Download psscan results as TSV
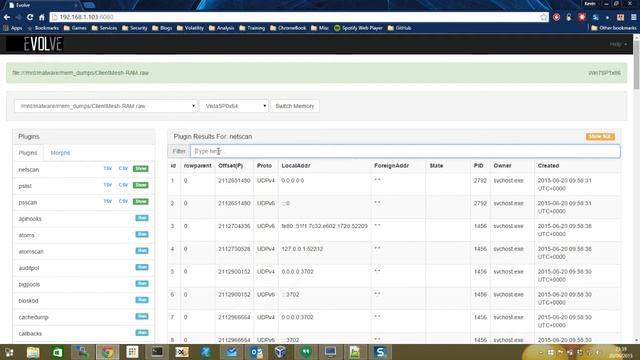The height and width of the screenshot is (360, 640). tap(107, 201)
